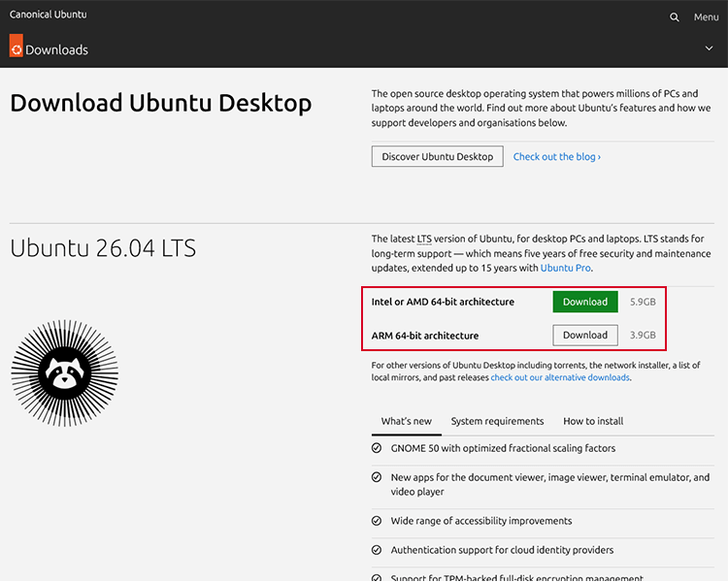Click the 3.9GB file size text
728x582 pixels.
point(643,335)
